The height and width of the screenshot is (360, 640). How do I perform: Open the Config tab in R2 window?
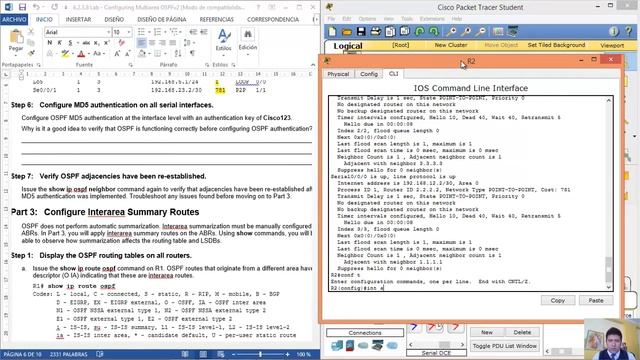(369, 74)
